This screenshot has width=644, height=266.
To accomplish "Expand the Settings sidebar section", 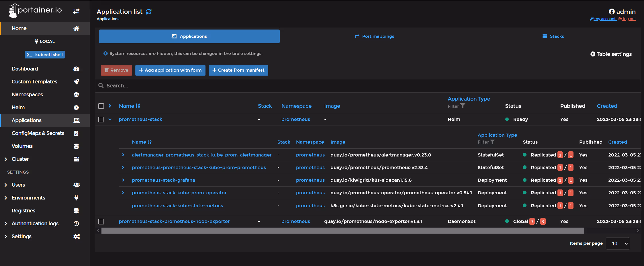I will coord(6,236).
